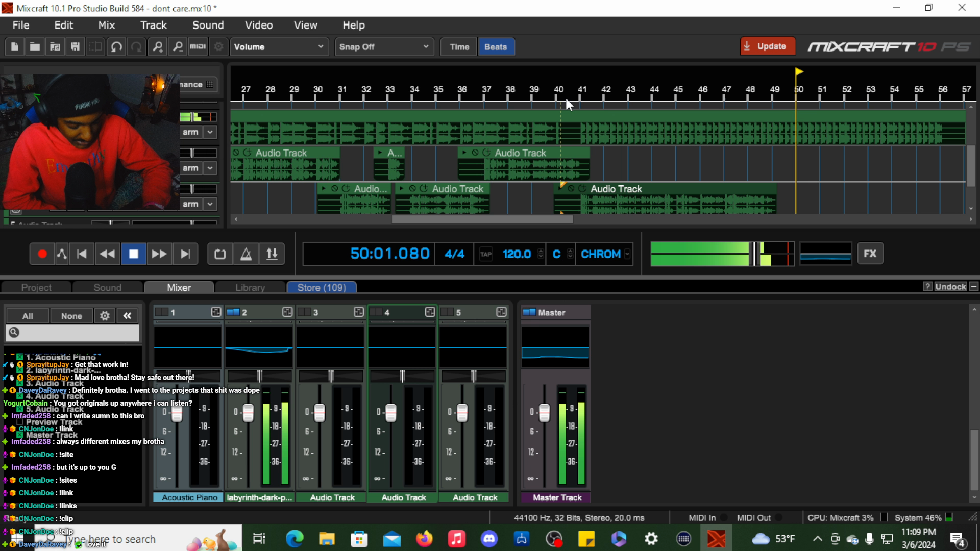
Task: Adjust the labyrinth-dark channel volume fader
Action: (x=248, y=413)
